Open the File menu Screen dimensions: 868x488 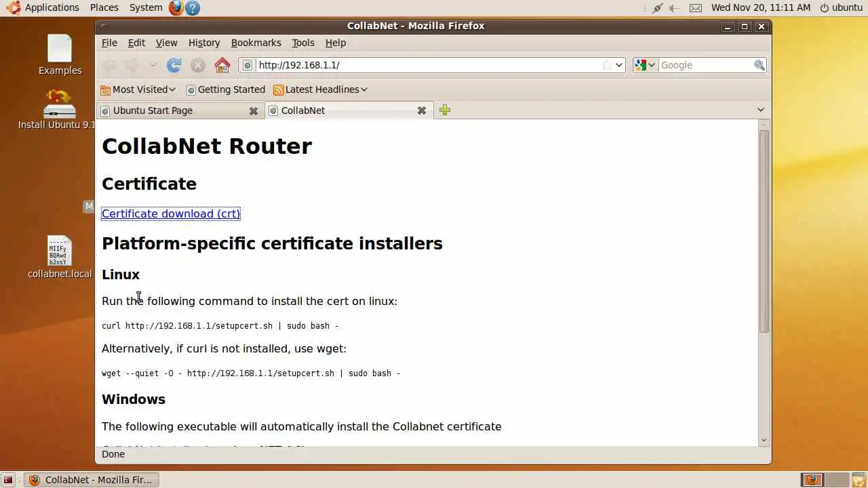(109, 43)
